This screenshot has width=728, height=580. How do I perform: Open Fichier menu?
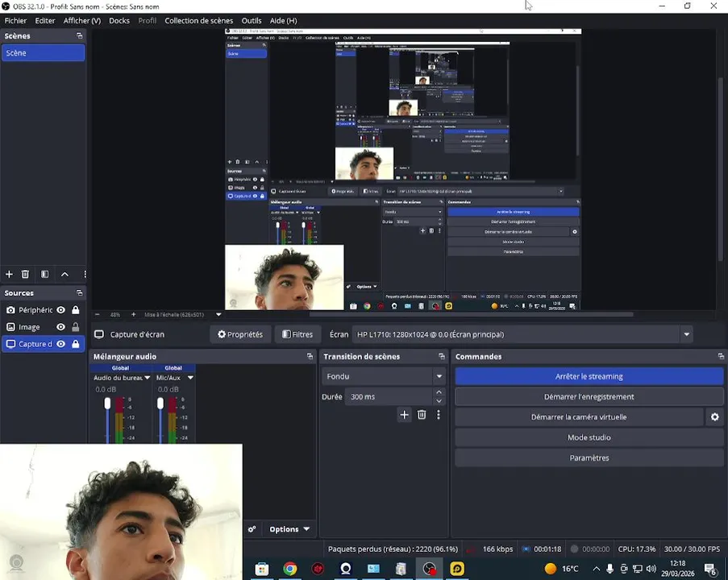click(x=15, y=20)
